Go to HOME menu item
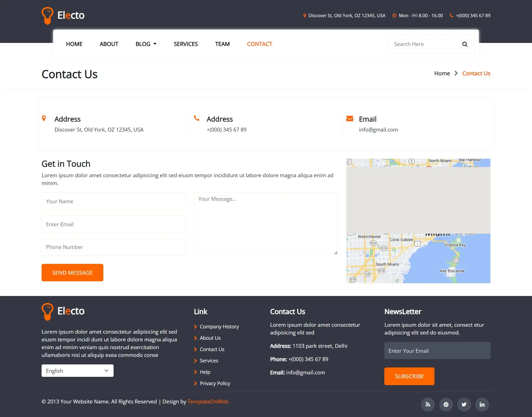Viewport: 532px width, 417px height. pyautogui.click(x=74, y=44)
